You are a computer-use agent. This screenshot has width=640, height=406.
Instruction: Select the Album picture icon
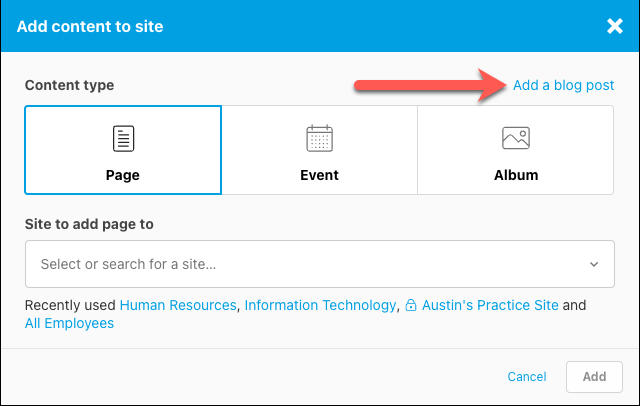pos(516,138)
